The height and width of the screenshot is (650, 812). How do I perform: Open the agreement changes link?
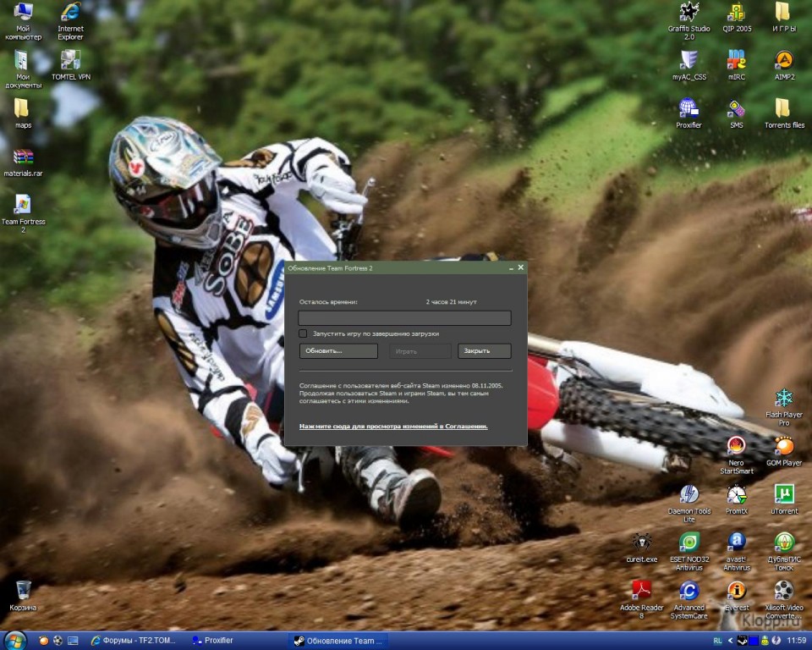click(x=393, y=427)
